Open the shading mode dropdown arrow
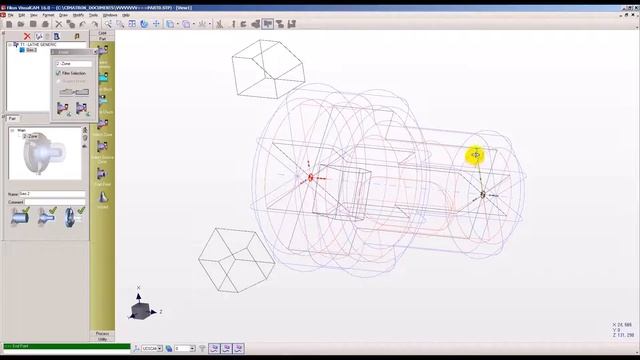 [194, 24]
